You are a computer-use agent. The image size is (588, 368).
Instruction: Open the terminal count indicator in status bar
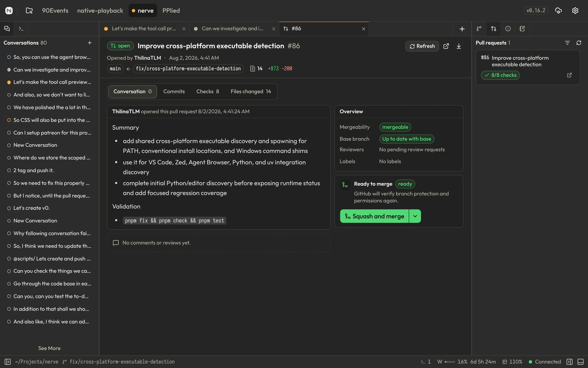coord(426,362)
